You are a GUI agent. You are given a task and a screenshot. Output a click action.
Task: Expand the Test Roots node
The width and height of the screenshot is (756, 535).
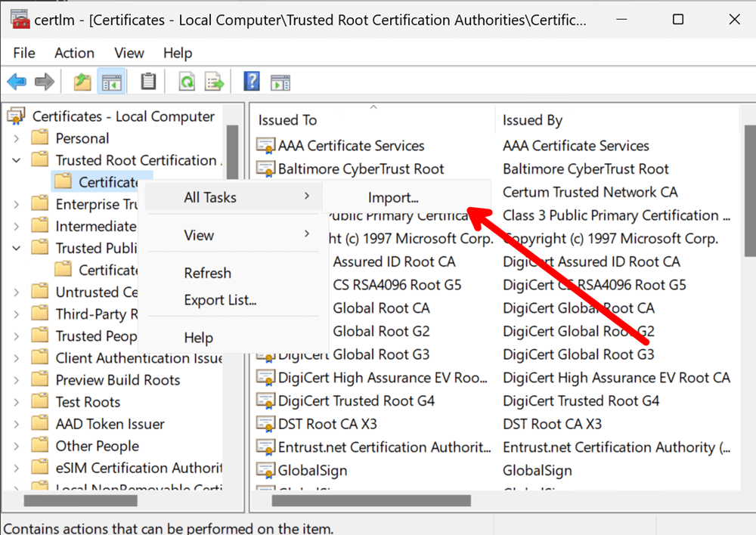(x=17, y=402)
